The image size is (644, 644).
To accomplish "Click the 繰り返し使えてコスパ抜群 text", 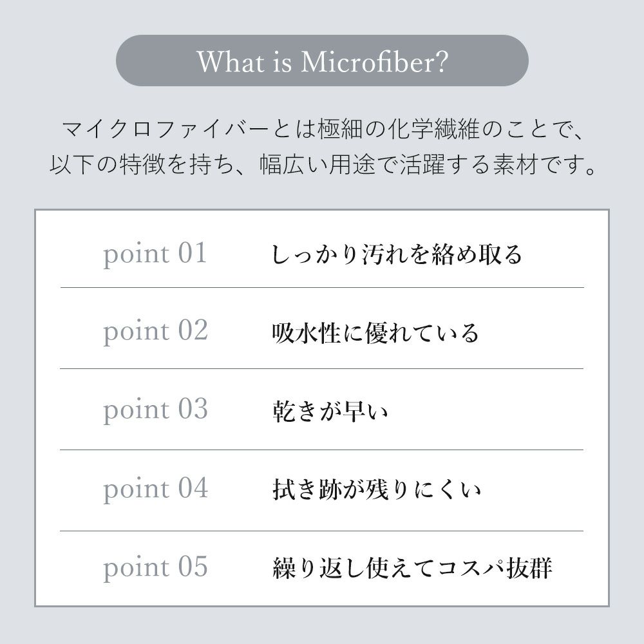I will (x=412, y=569).
